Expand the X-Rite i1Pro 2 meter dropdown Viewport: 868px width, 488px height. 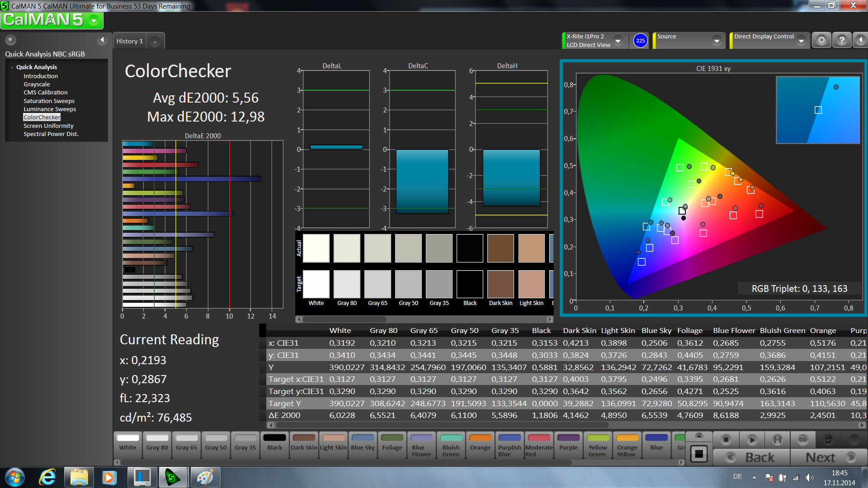(618, 40)
